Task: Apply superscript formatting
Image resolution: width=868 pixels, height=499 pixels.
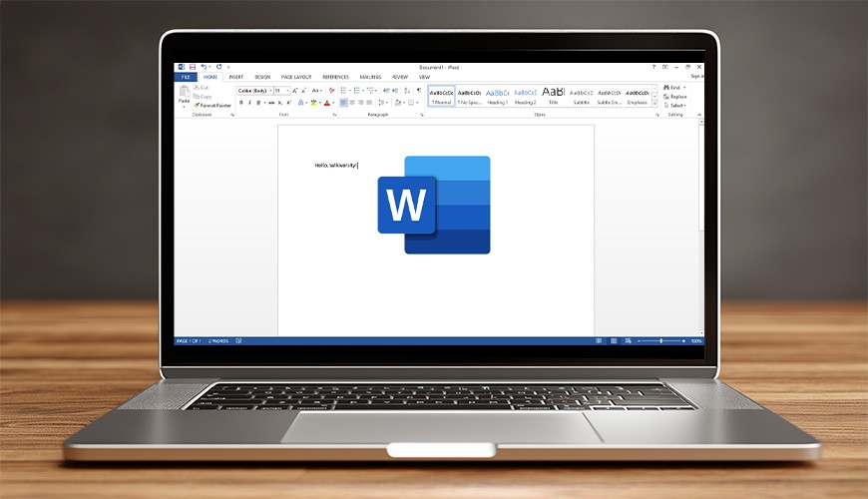Action: point(288,103)
